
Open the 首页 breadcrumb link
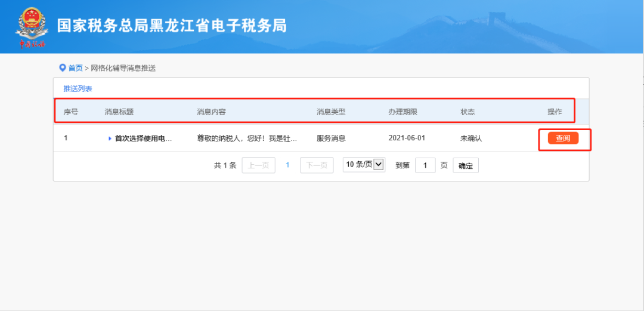[75, 68]
